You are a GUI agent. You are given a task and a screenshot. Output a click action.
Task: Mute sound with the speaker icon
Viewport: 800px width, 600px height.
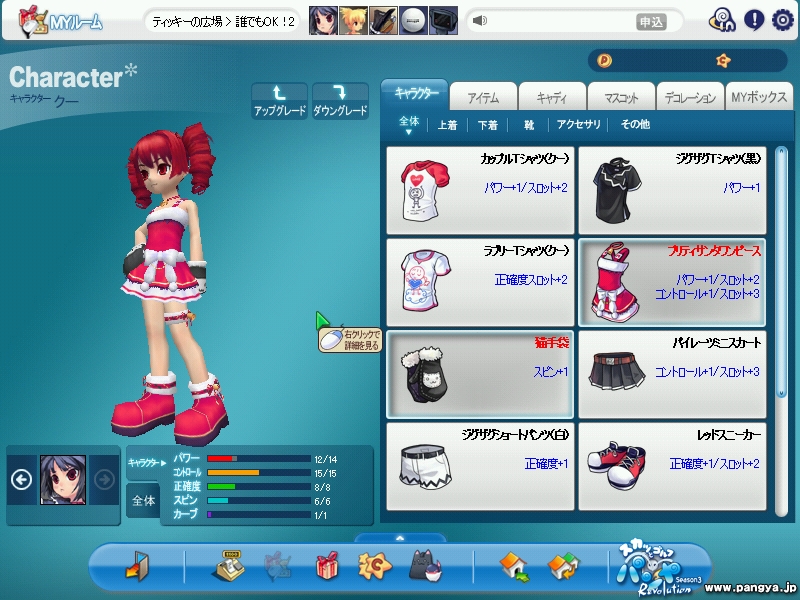[x=480, y=21]
